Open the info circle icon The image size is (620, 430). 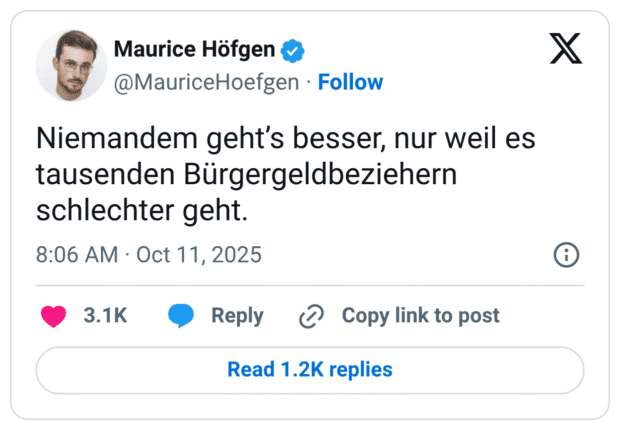pos(567,255)
